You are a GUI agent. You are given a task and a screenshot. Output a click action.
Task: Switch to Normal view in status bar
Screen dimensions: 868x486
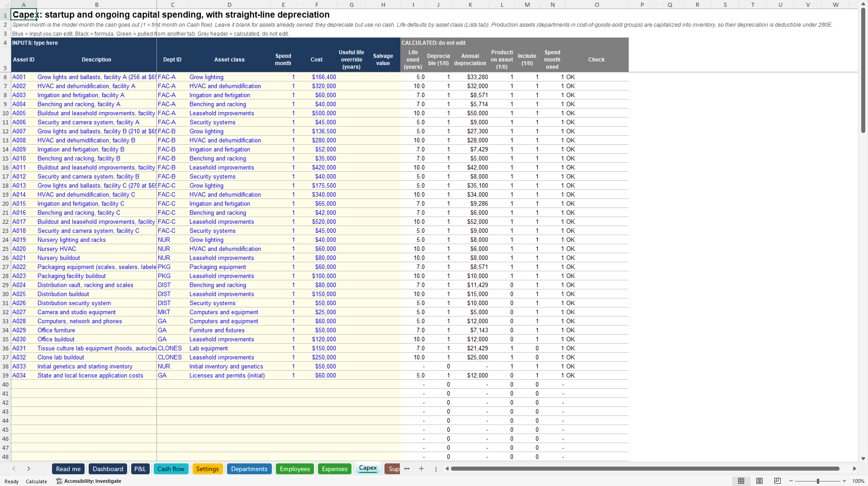[741, 481]
